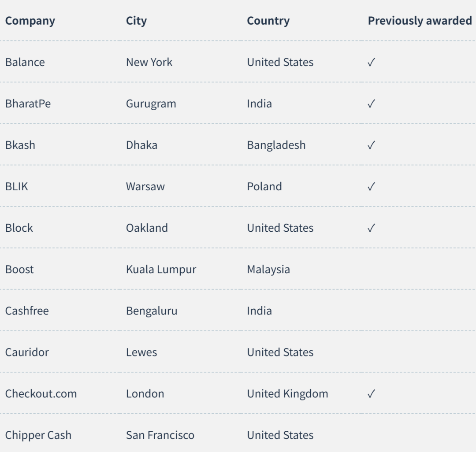The image size is (476, 452).
Task: Select the United Kingdom country cell
Action: point(287,394)
